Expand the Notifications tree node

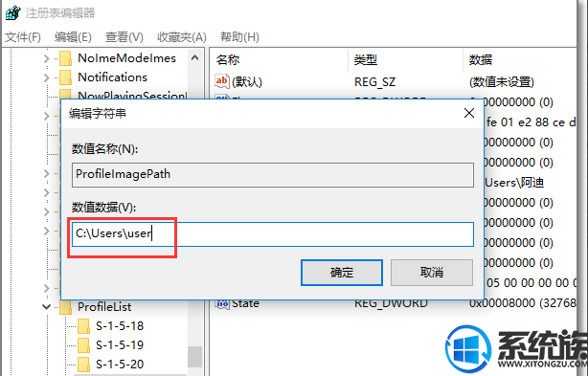click(47, 77)
